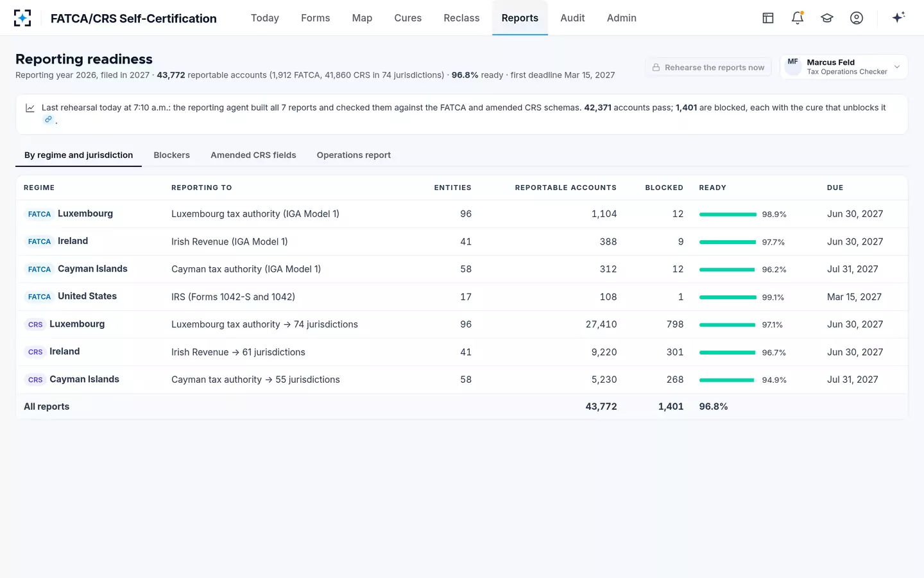The image size is (924, 578).
Task: Click 'Irish Revenue (IGA Model 1)'
Action: (x=229, y=241)
